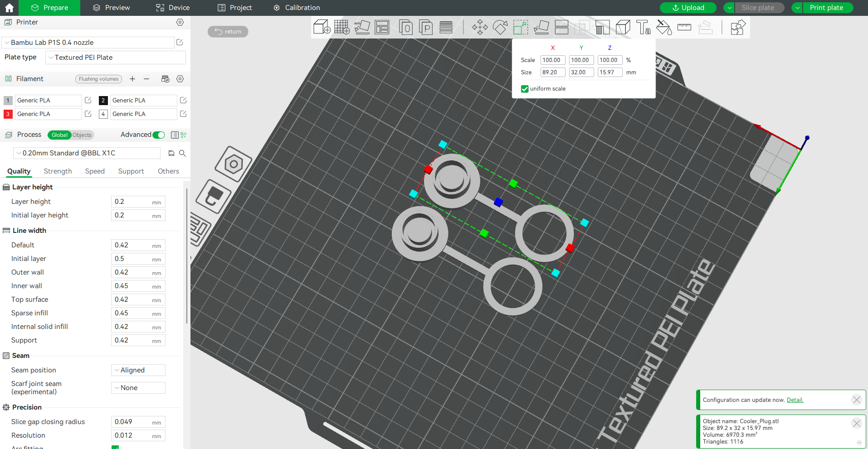Select the Cut tool

pos(561,27)
